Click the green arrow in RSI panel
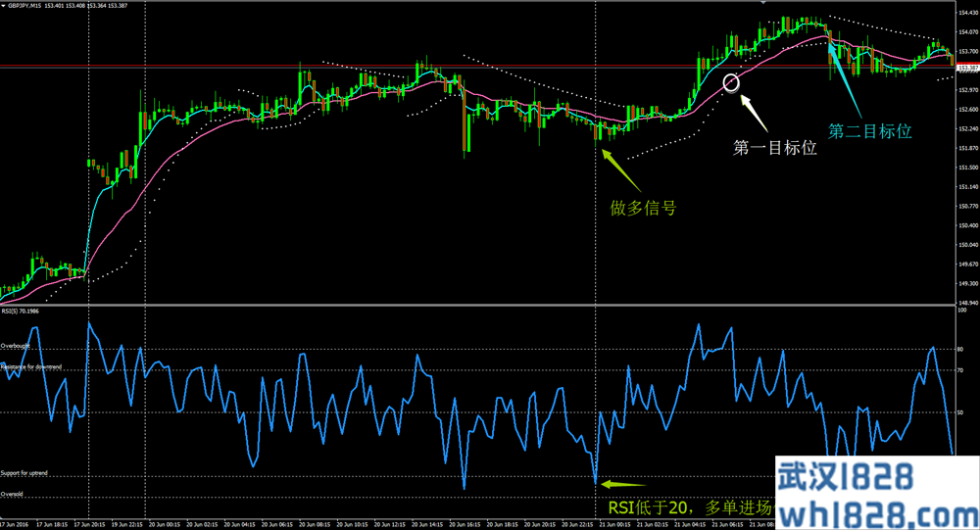Image resolution: width=980 pixels, height=530 pixels. pos(624,483)
